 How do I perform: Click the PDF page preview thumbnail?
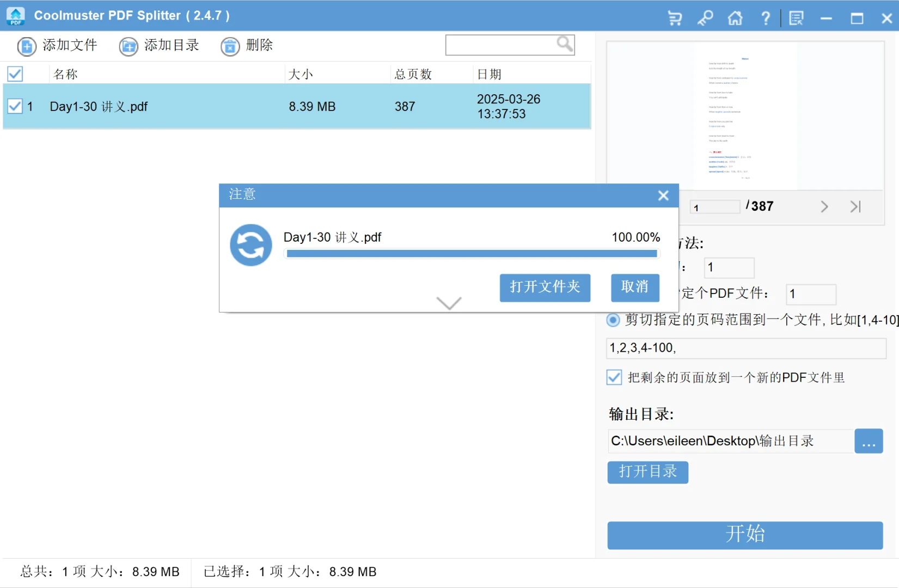click(x=745, y=117)
